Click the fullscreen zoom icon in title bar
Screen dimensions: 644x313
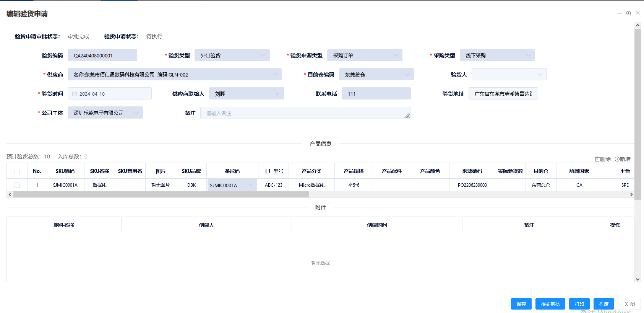[x=628, y=13]
